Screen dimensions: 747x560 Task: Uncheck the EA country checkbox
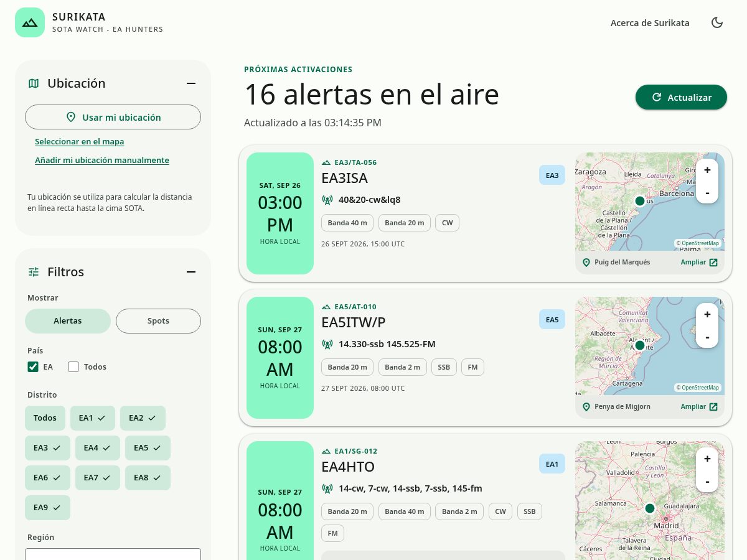(x=33, y=367)
